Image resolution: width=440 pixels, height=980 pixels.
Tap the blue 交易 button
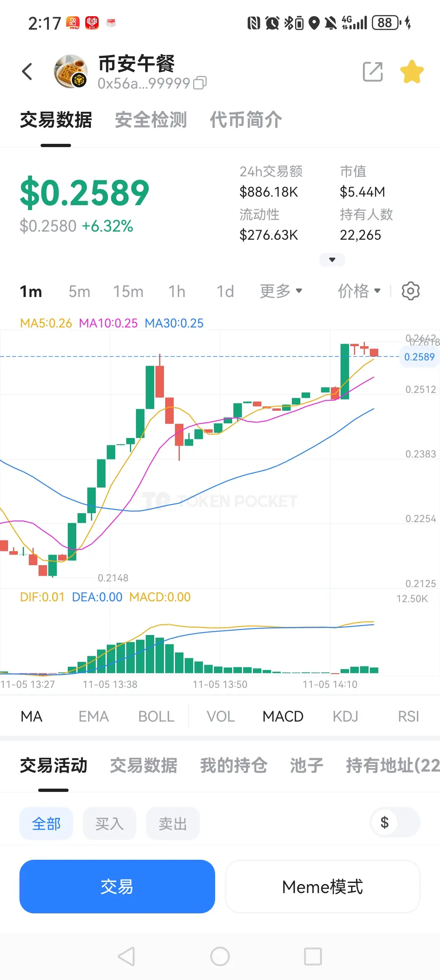tap(117, 887)
